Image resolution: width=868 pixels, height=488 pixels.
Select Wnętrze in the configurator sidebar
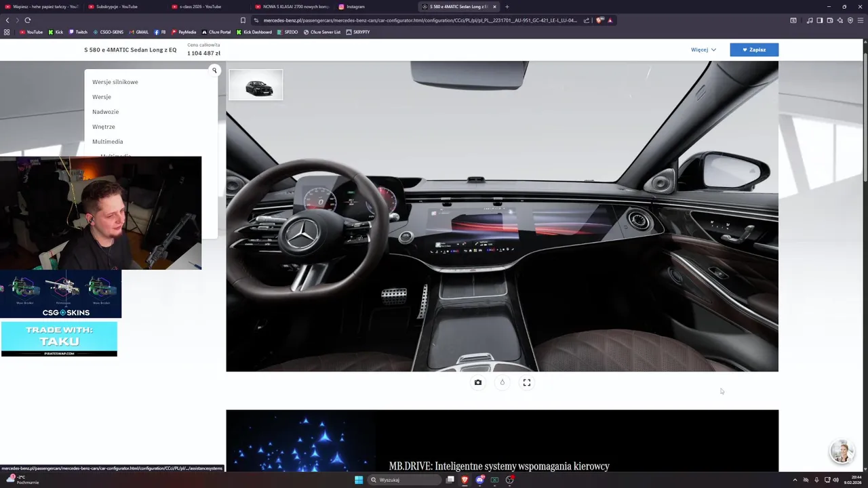104,127
